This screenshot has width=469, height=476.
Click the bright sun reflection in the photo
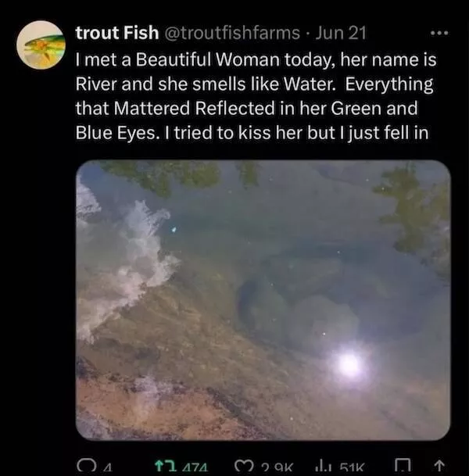pos(349,363)
